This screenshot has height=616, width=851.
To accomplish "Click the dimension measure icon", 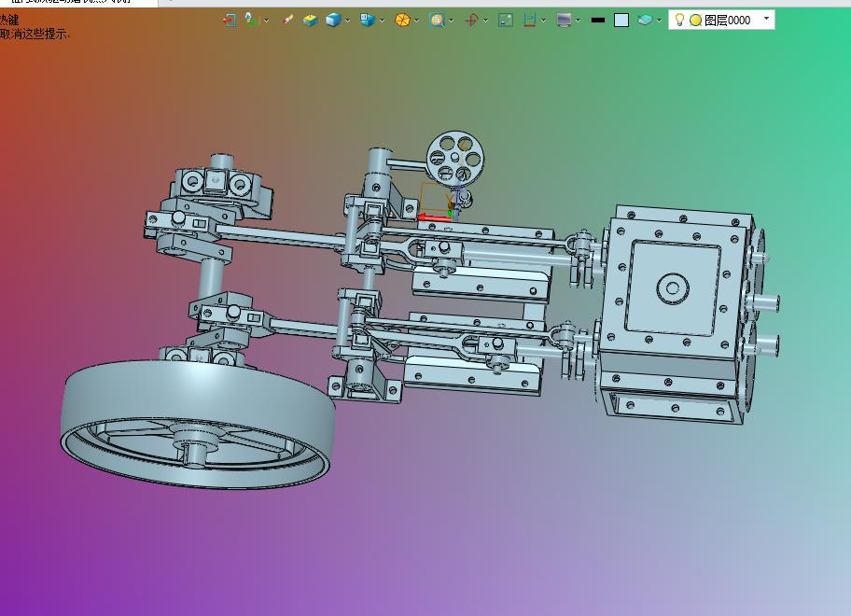I will 529,21.
